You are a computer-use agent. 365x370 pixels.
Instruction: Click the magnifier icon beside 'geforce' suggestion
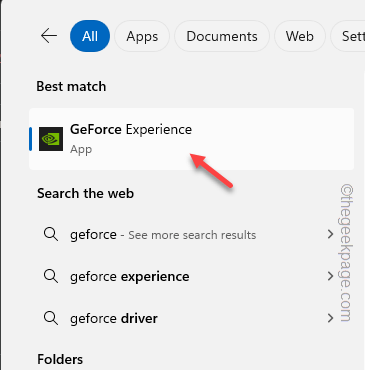tap(51, 234)
